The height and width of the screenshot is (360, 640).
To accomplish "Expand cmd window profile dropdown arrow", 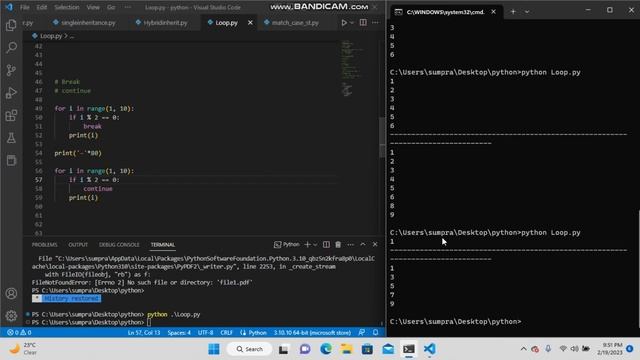I will coord(527,12).
